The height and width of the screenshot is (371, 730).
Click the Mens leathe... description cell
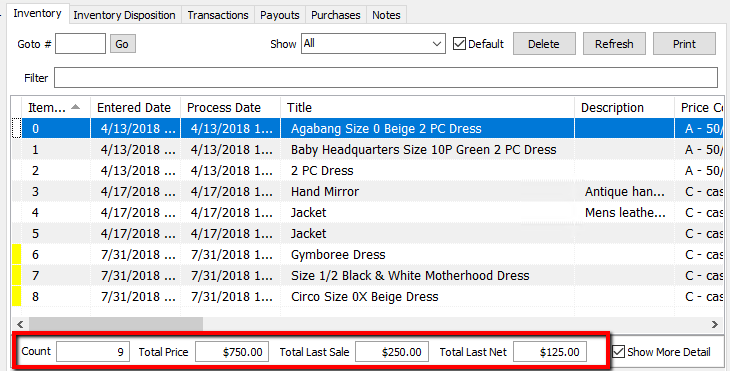tap(624, 212)
